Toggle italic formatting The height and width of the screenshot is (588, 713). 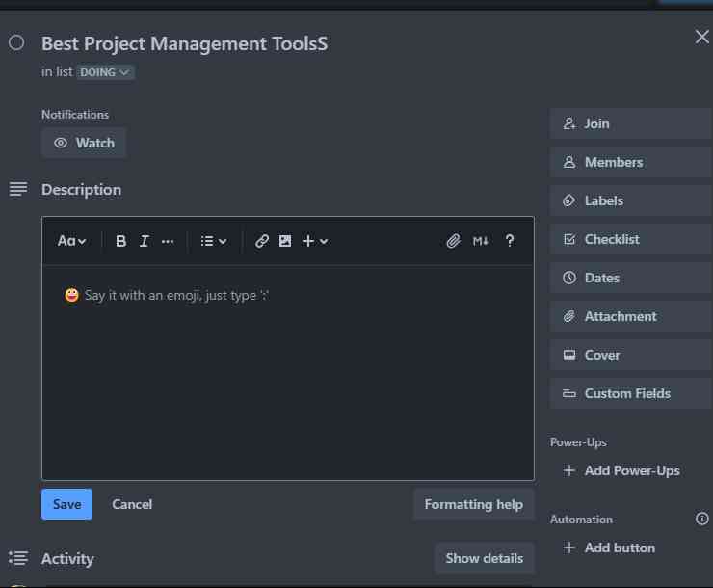(145, 241)
